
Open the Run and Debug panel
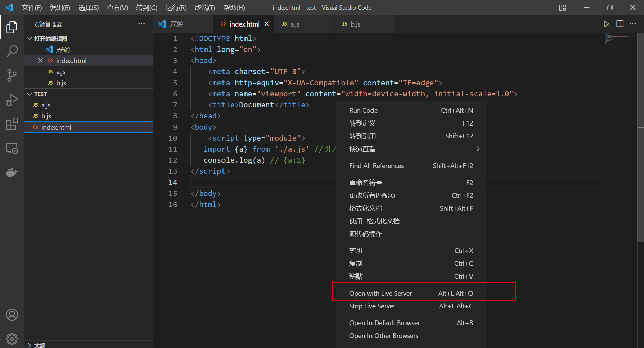[x=12, y=99]
